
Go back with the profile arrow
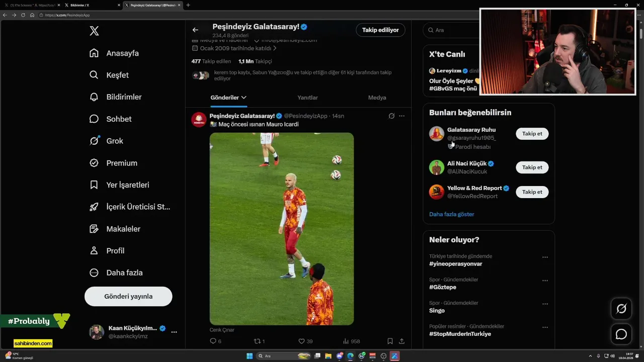195,30
